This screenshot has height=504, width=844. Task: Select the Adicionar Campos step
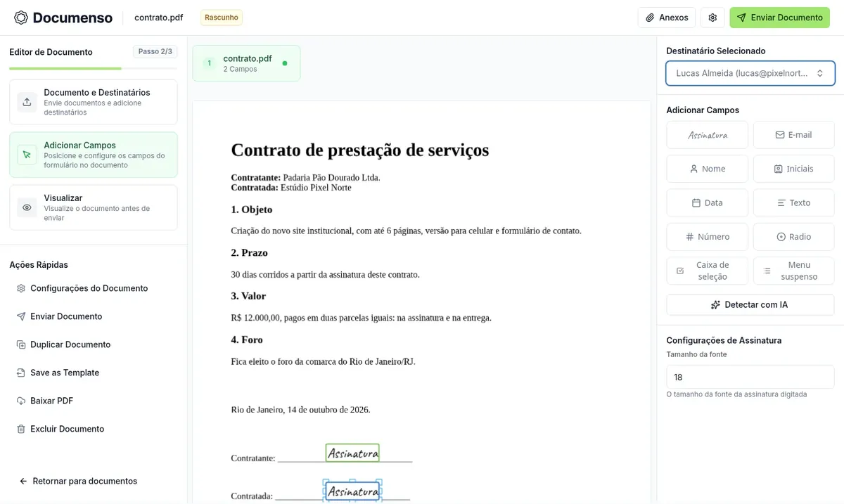[x=94, y=155]
